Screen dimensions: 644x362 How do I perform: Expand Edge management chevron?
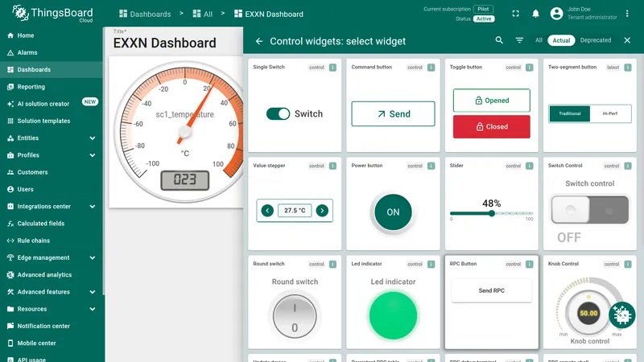tap(93, 257)
